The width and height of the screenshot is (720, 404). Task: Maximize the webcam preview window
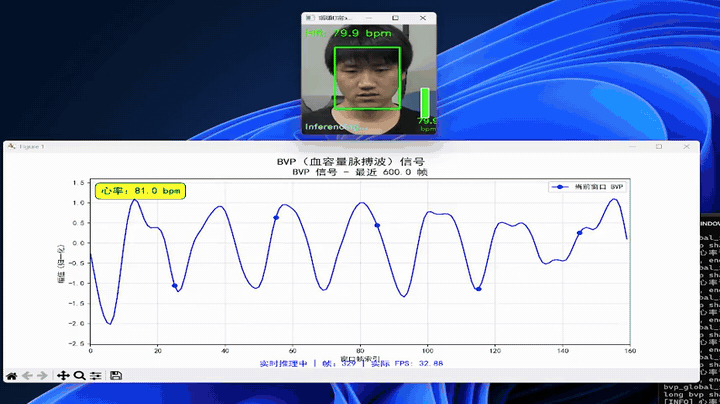pos(395,18)
